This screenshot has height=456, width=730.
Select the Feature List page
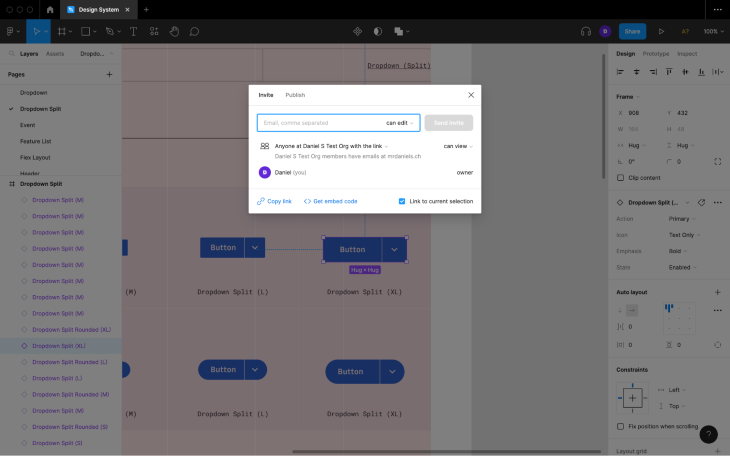coord(35,141)
